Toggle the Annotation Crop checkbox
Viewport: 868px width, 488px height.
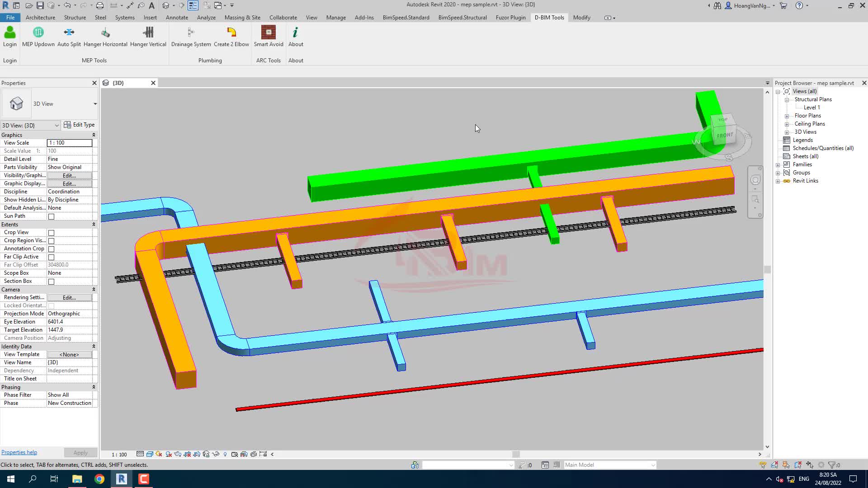(x=52, y=249)
